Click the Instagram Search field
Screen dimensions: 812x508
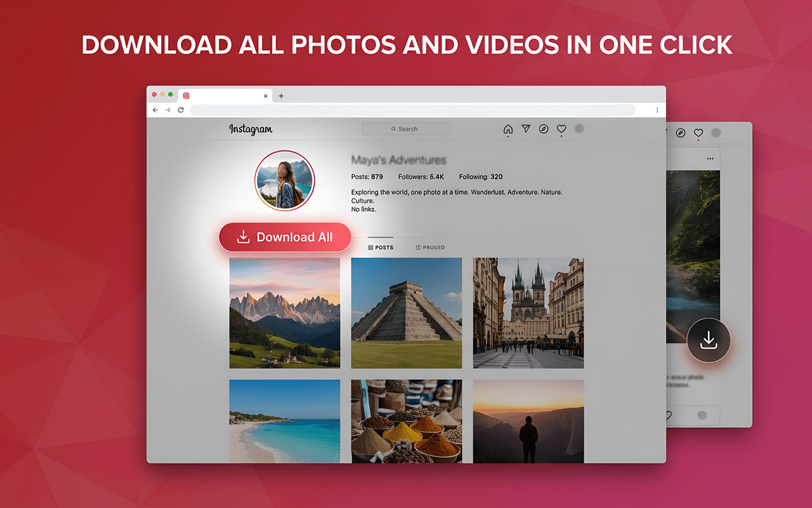[x=406, y=129]
